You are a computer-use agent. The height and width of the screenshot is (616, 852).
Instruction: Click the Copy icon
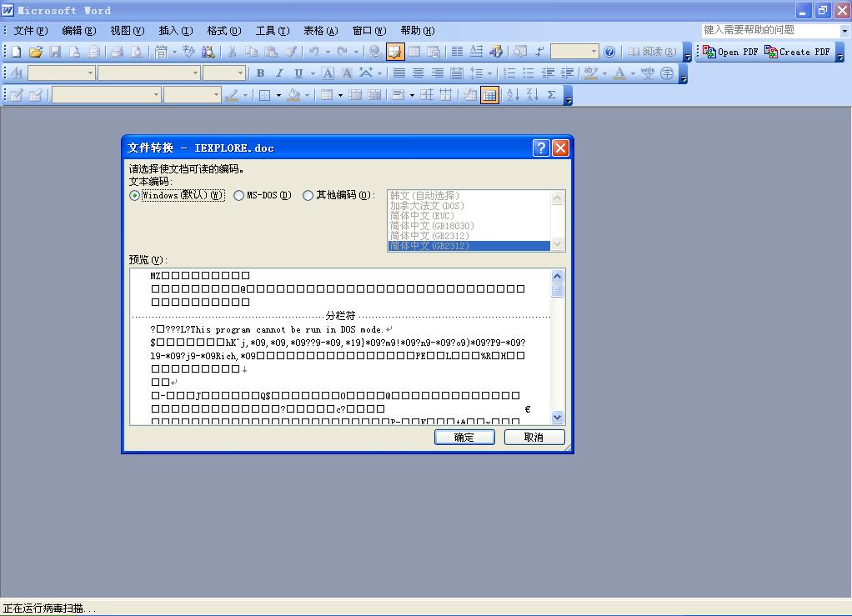click(x=251, y=52)
